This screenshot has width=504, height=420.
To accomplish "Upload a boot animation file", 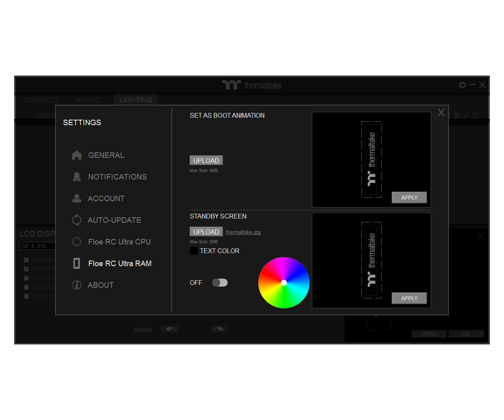I will point(206,160).
